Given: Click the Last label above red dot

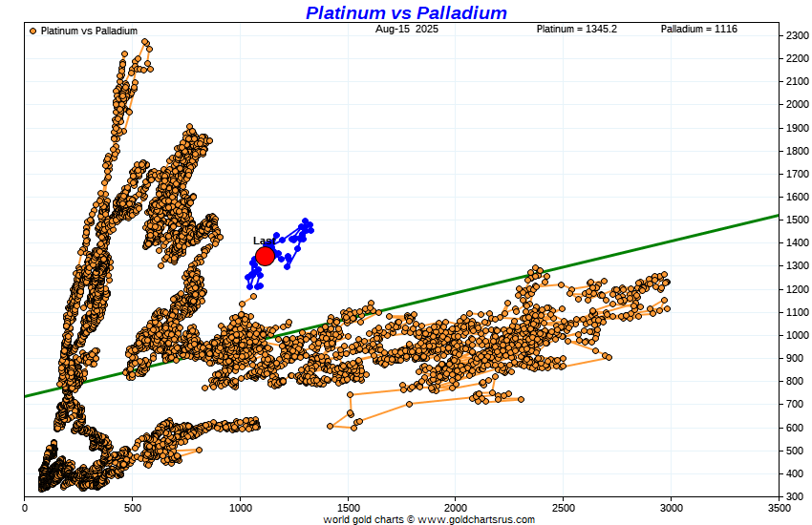Looking at the screenshot, I should [264, 241].
